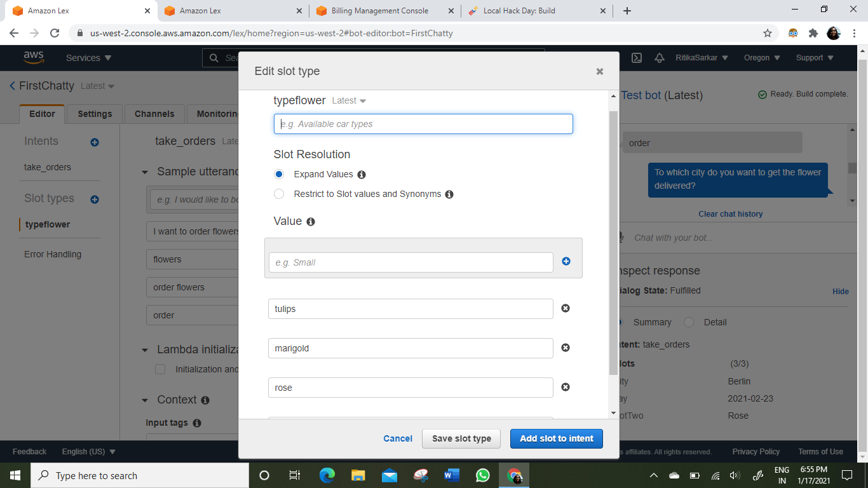
Task: Click the slot type description field
Action: [423, 124]
